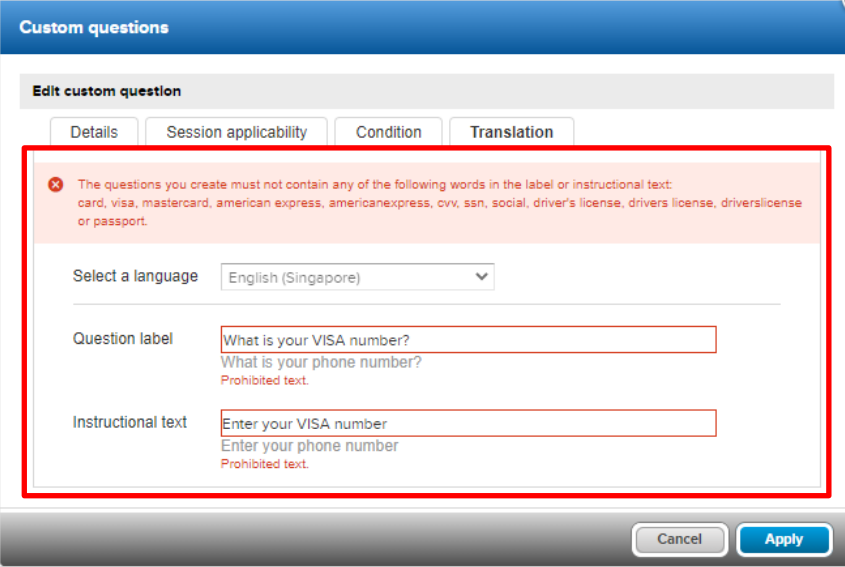Screen dimensions: 845x567
Task: Click the gray 'Enter your phone number' hint
Action: tap(309, 446)
